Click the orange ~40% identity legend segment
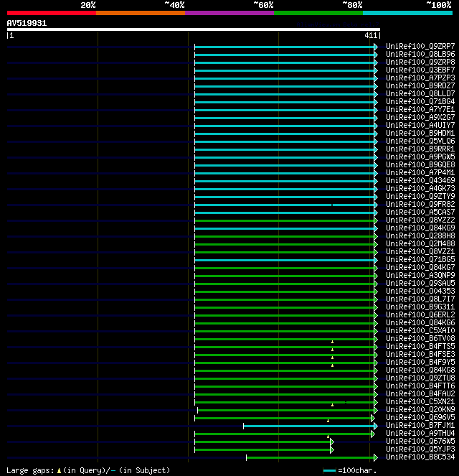The width and height of the screenshot is (459, 476). point(141,13)
